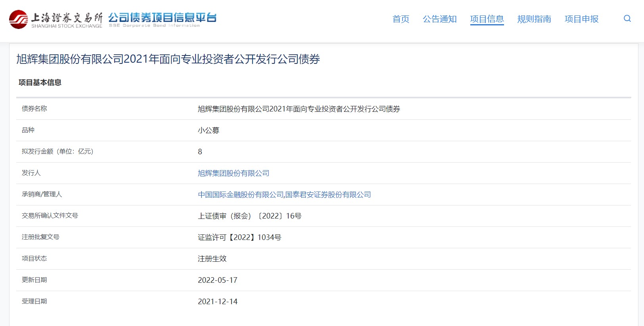Image resolution: width=644 pixels, height=326 pixels.
Task: Navigate to 项目申报
Action: point(581,19)
